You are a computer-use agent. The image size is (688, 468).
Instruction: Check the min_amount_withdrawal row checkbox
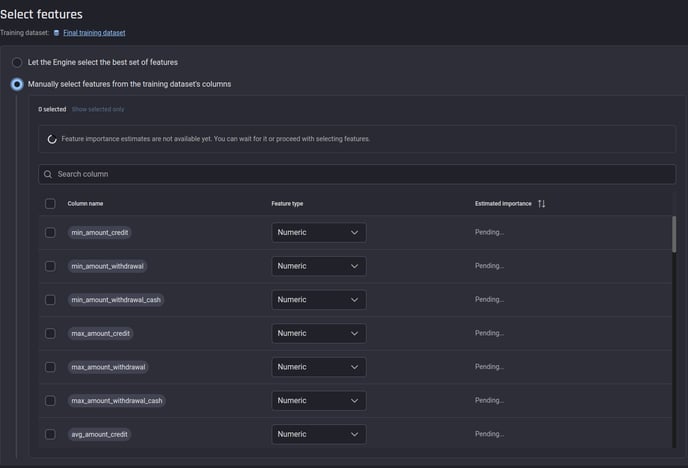coord(50,266)
